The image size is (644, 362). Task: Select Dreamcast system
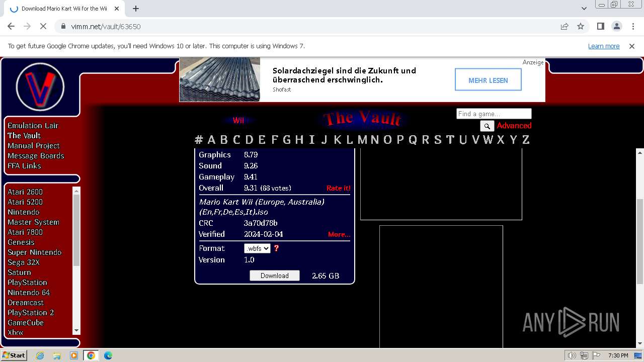click(26, 303)
